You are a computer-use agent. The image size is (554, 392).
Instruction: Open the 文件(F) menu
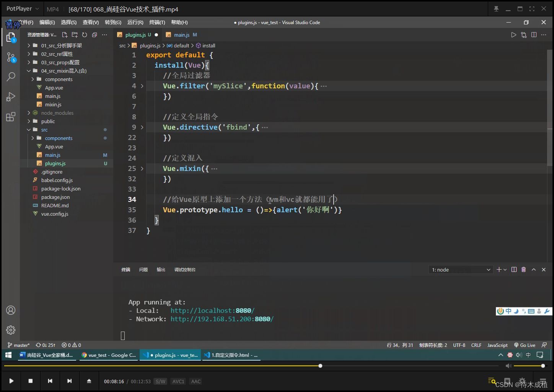[26, 23]
